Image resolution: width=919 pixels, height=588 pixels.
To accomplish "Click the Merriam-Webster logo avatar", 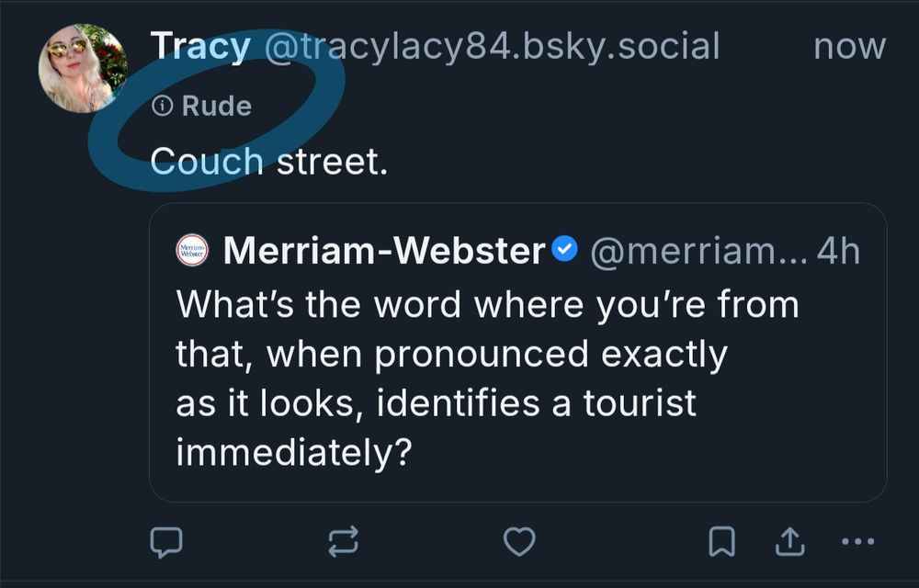I will click(192, 251).
